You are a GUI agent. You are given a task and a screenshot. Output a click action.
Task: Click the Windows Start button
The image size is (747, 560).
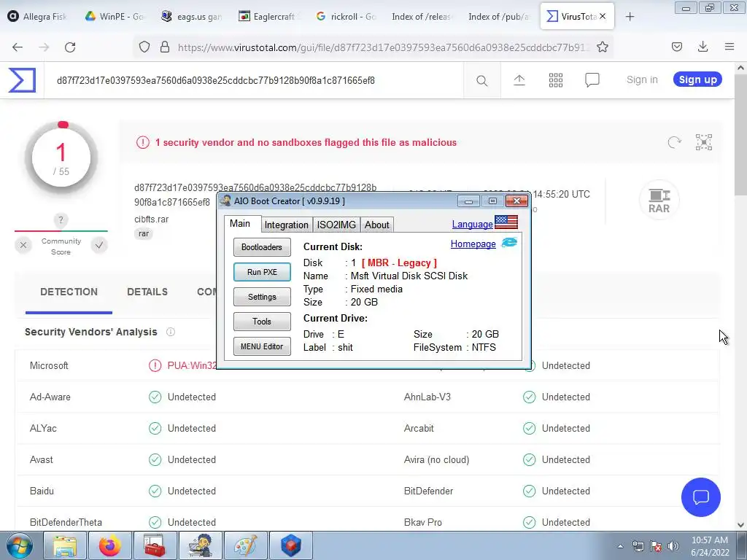click(19, 545)
